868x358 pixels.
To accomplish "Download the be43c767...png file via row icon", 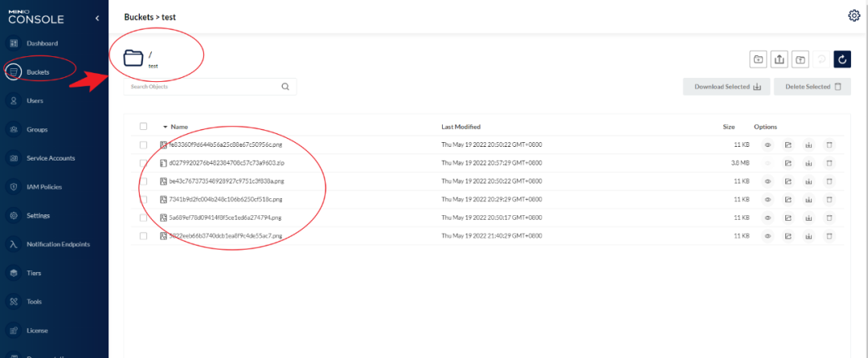I will 809,181.
